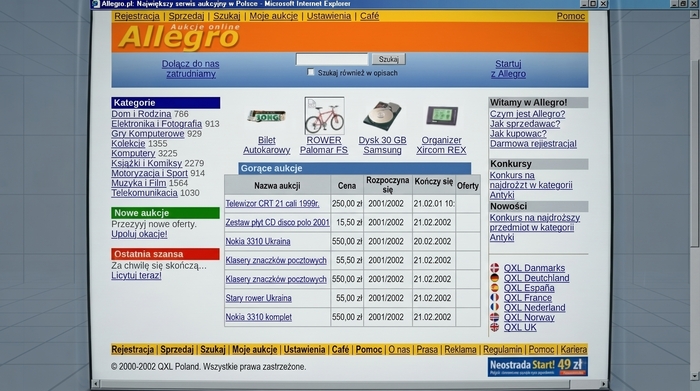Click 'Jak sprzedawać?' link
The width and height of the screenshot is (700, 391).
(x=525, y=124)
